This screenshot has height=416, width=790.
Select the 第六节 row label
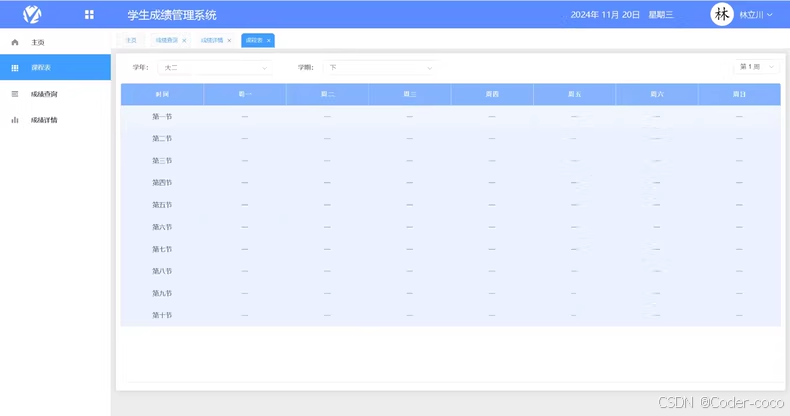tap(162, 227)
